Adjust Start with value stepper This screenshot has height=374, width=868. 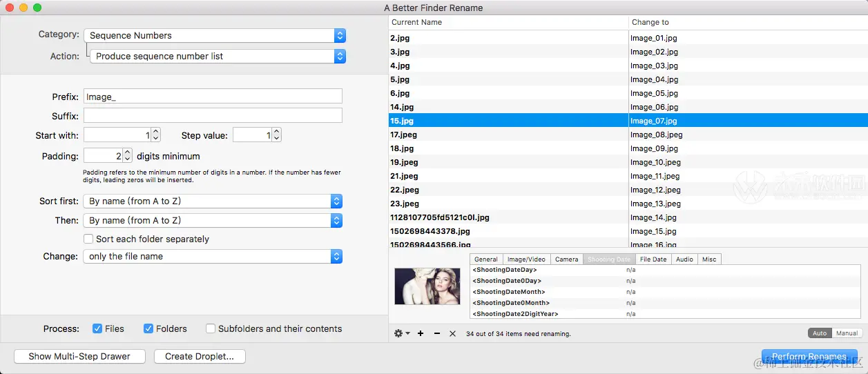click(156, 135)
